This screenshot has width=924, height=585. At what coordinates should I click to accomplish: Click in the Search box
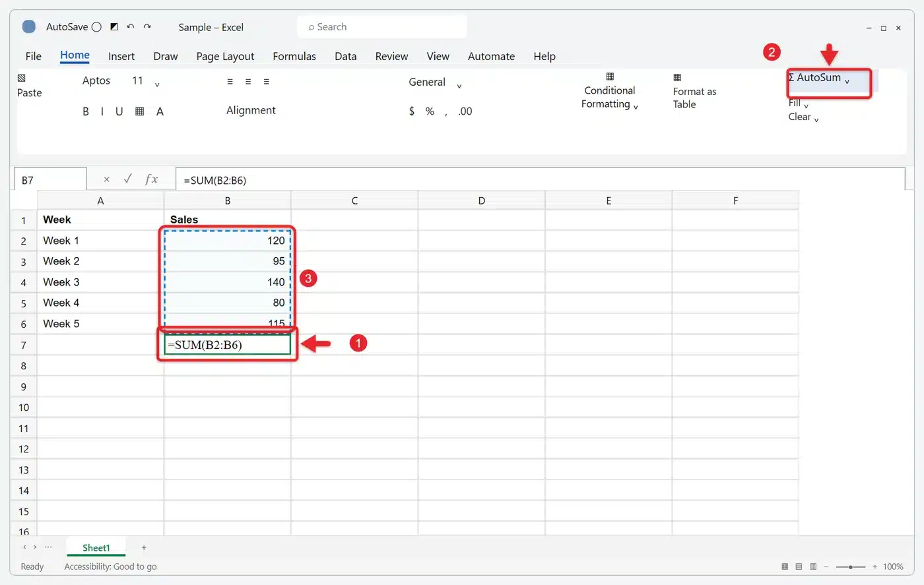pos(382,27)
